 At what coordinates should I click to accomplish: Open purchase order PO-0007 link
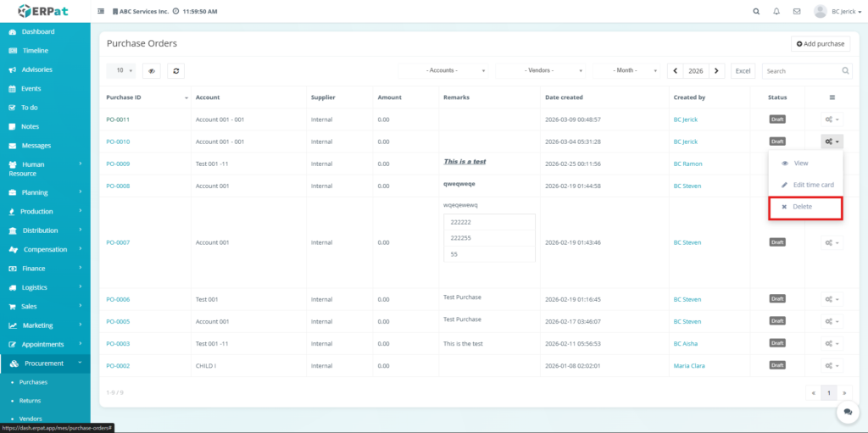(x=118, y=242)
